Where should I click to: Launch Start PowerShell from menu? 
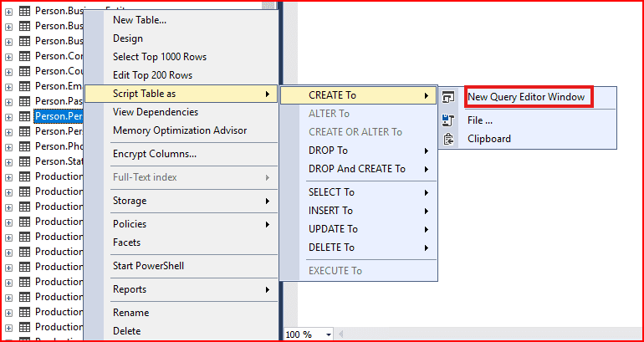pyautogui.click(x=148, y=266)
